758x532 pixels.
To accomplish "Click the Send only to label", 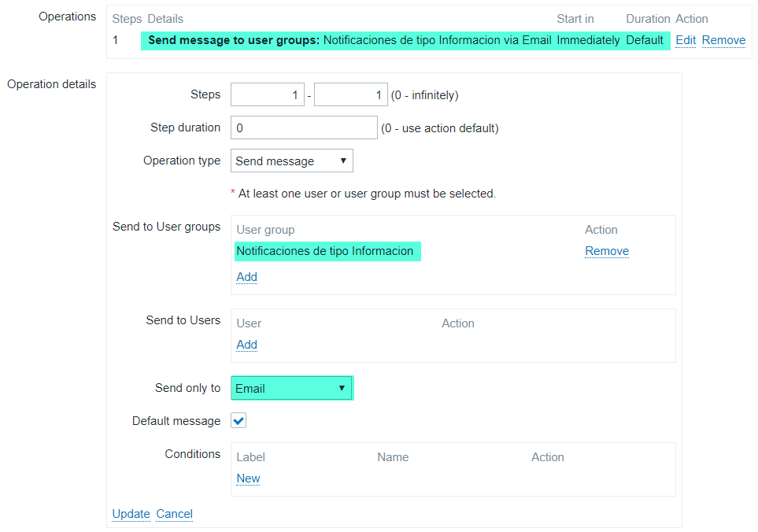I will point(187,388).
